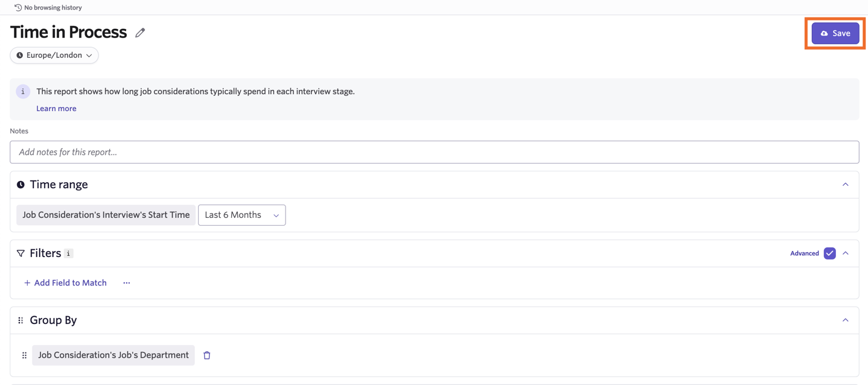Click the clock icon beside Time range
The image size is (868, 385).
[21, 185]
